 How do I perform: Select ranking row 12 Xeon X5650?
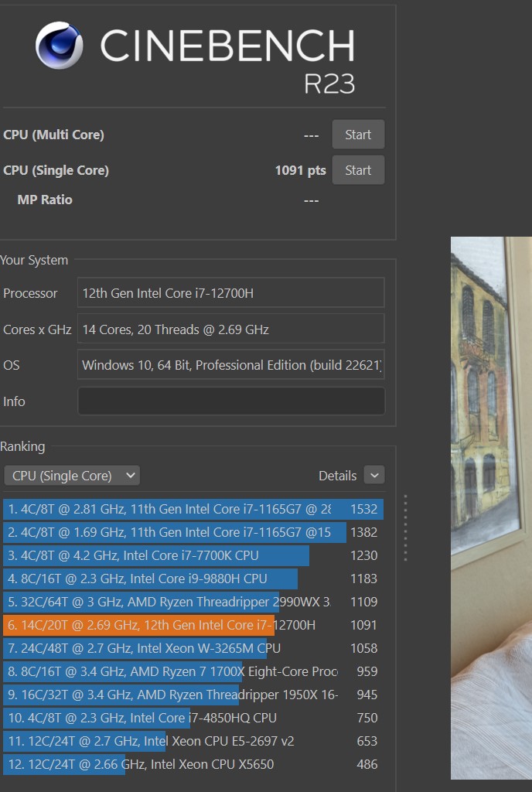[x=193, y=765]
